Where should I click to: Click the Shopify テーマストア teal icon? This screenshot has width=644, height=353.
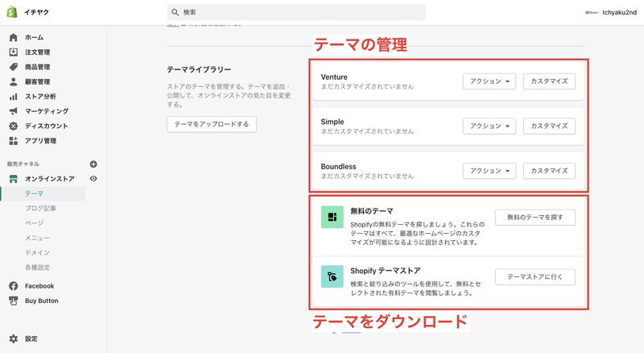tap(332, 276)
